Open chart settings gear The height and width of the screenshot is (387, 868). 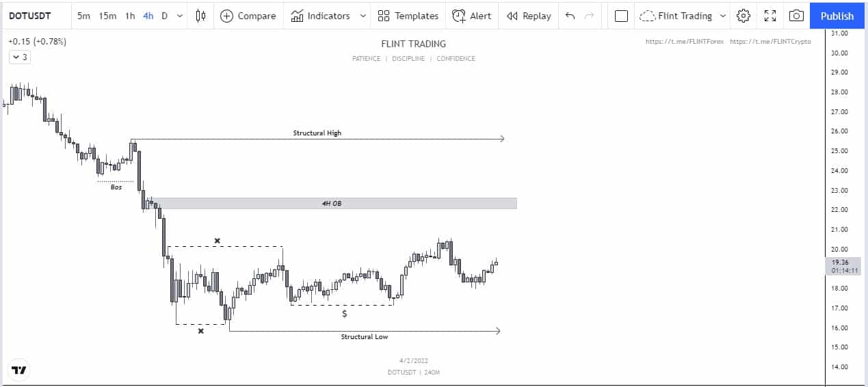[744, 16]
